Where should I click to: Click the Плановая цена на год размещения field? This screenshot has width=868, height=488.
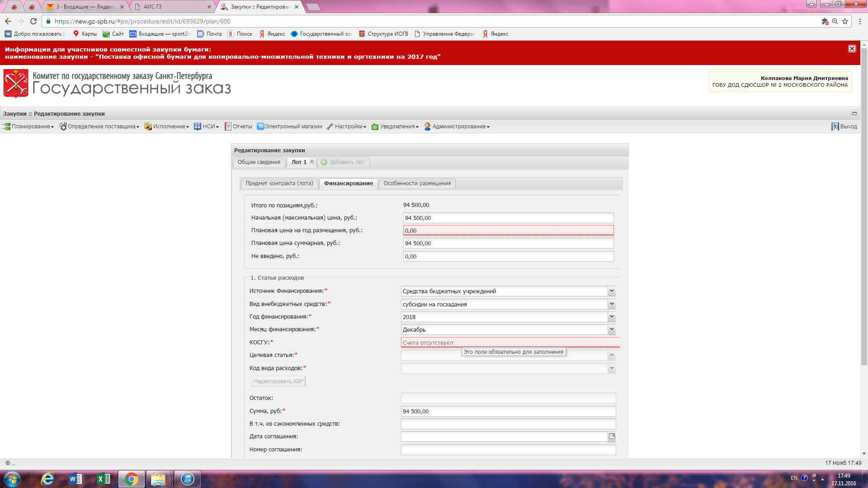pos(508,231)
